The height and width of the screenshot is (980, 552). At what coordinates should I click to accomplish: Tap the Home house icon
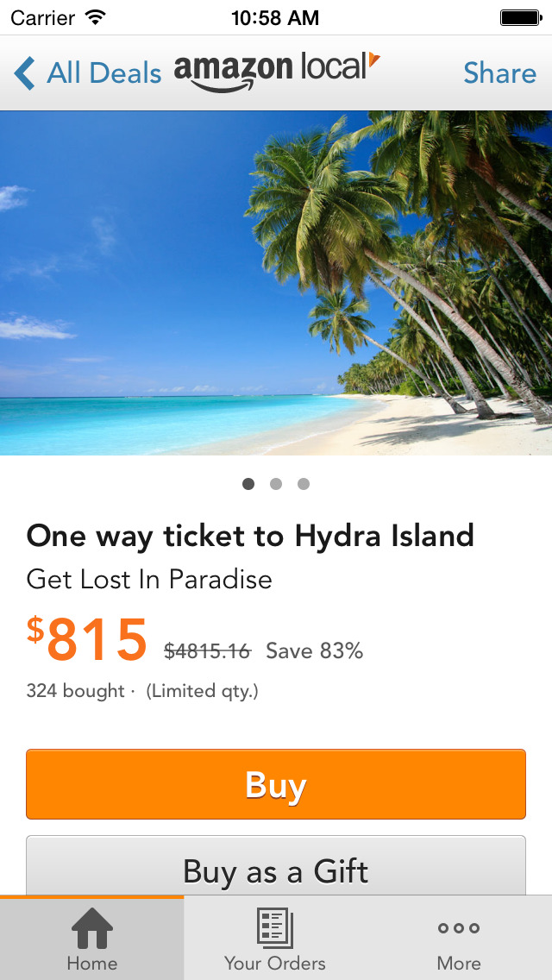92,929
